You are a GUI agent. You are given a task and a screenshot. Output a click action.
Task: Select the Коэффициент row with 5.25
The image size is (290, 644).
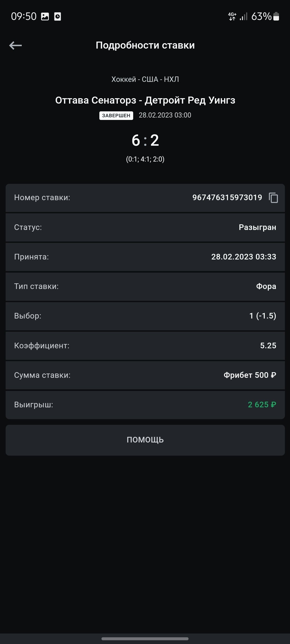click(x=145, y=346)
